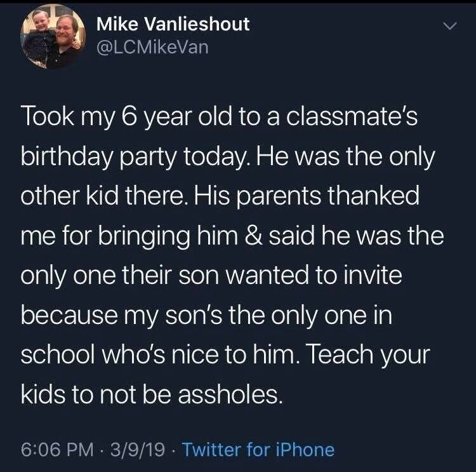Click the phrase 'wanted to invite'
The height and width of the screenshot is (472, 476).
click(x=314, y=275)
